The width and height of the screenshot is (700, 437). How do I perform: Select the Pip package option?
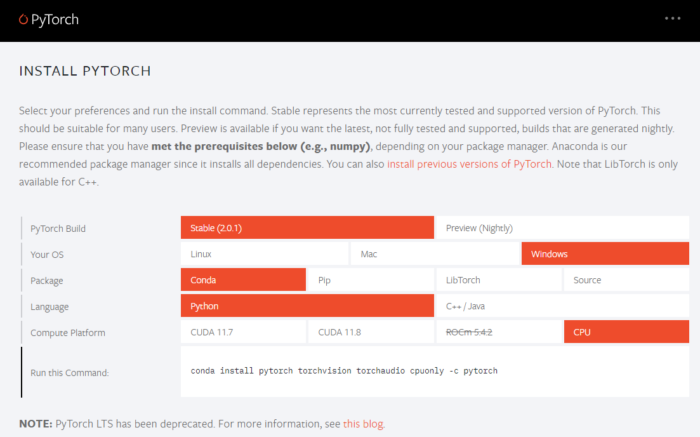[370, 280]
